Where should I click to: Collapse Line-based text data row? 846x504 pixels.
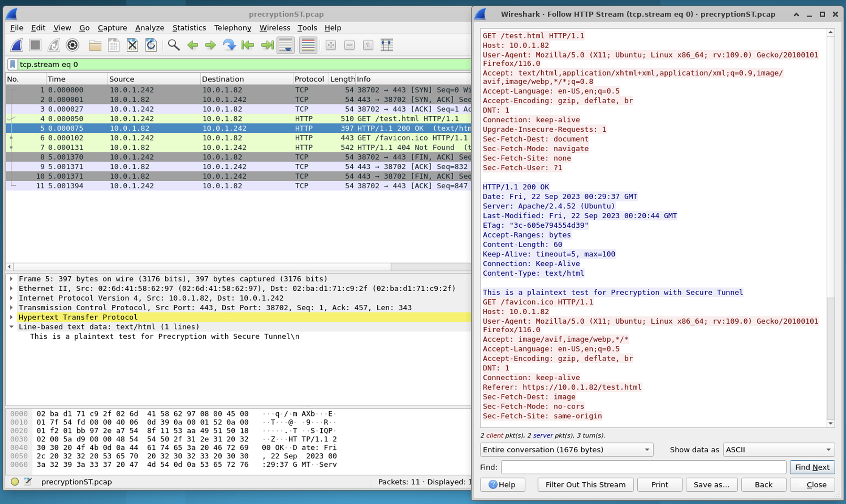pos(11,327)
